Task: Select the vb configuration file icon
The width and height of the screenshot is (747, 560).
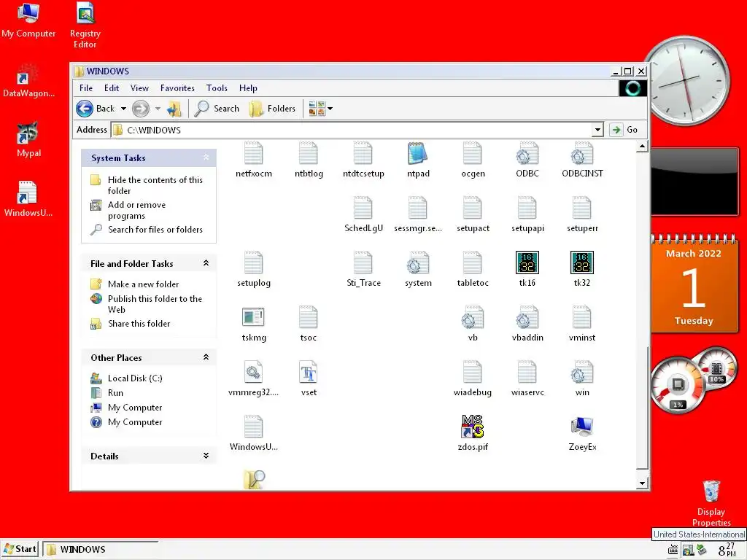Action: pyautogui.click(x=472, y=317)
